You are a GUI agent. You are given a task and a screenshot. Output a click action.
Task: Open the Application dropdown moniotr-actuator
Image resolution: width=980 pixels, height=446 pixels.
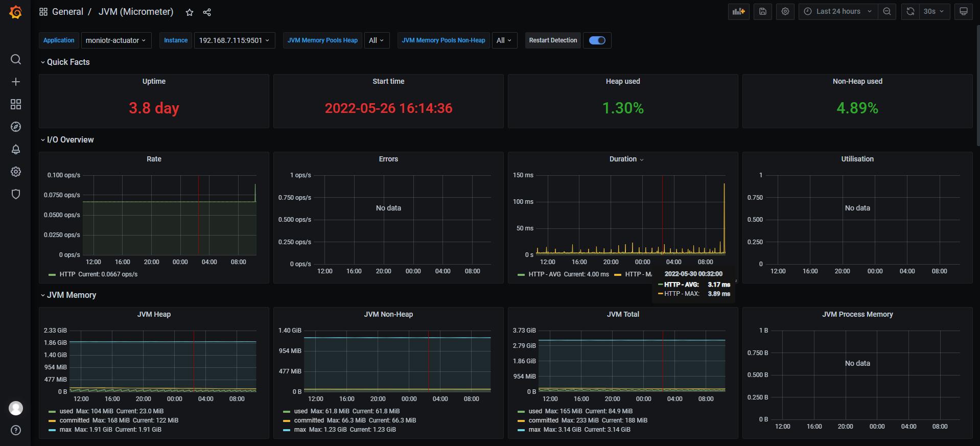116,40
